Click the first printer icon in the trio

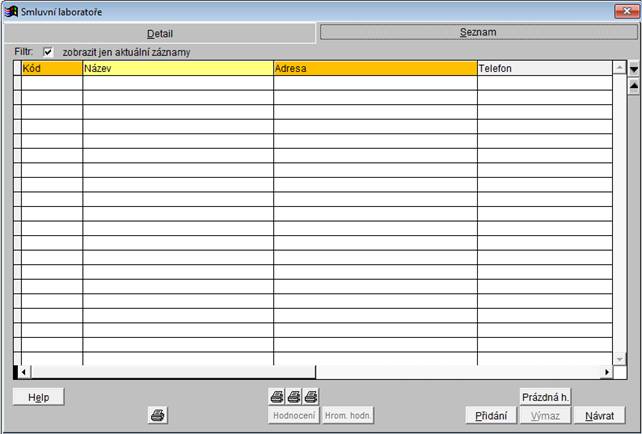(278, 397)
